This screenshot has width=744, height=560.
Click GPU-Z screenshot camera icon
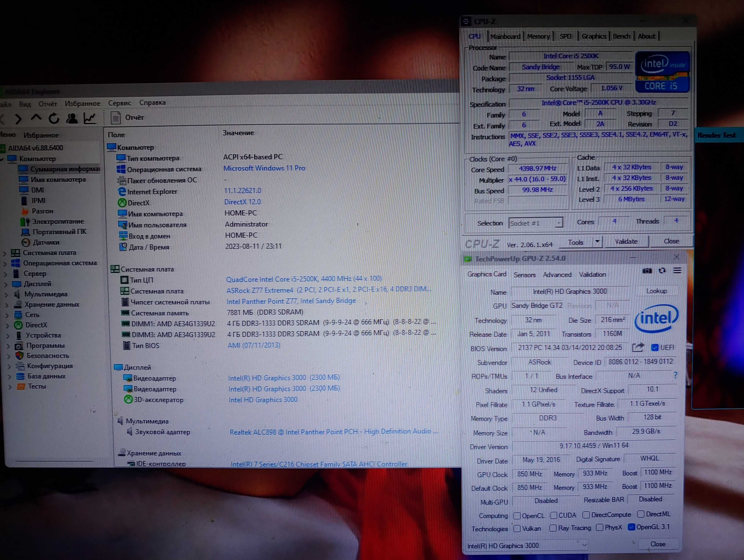(647, 271)
